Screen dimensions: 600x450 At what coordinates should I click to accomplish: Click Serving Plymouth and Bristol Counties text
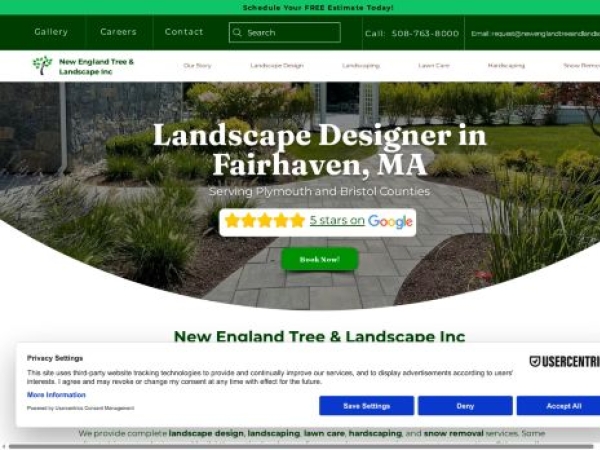pos(319,191)
